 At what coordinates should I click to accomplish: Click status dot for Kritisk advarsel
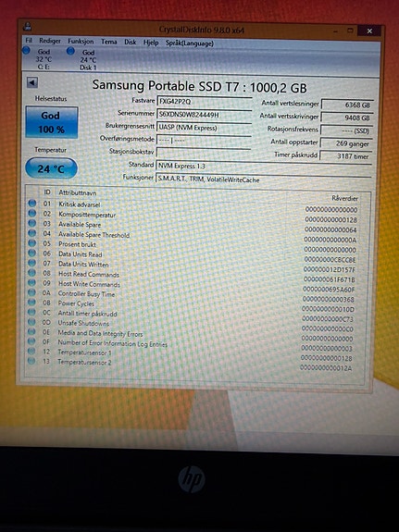click(32, 204)
